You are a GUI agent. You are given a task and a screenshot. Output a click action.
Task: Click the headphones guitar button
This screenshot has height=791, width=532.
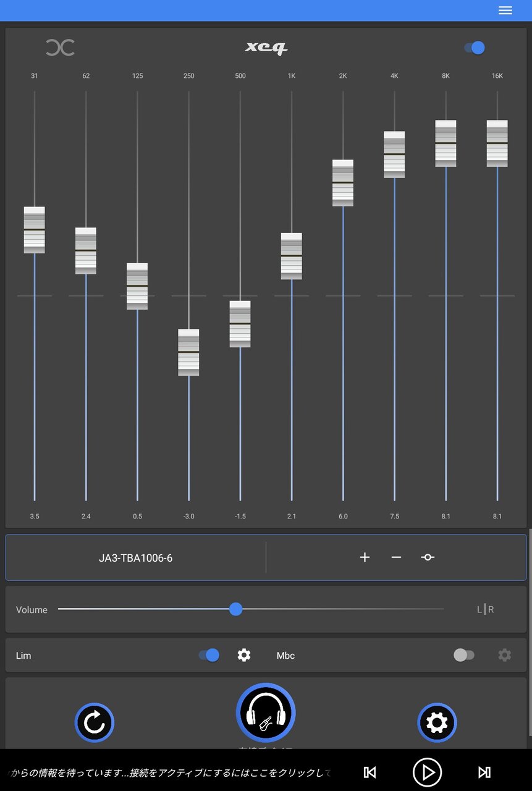(x=266, y=713)
